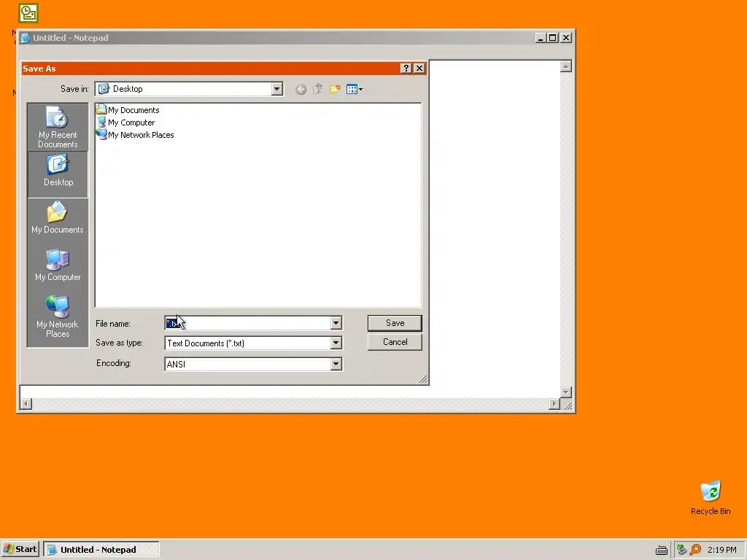
Task: Minimize the Notepad window
Action: point(541,38)
